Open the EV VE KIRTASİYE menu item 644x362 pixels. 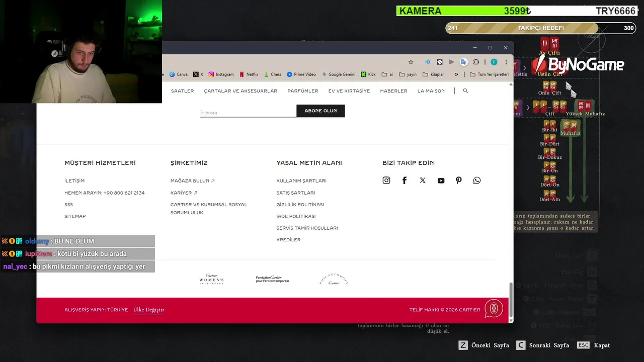(x=349, y=91)
